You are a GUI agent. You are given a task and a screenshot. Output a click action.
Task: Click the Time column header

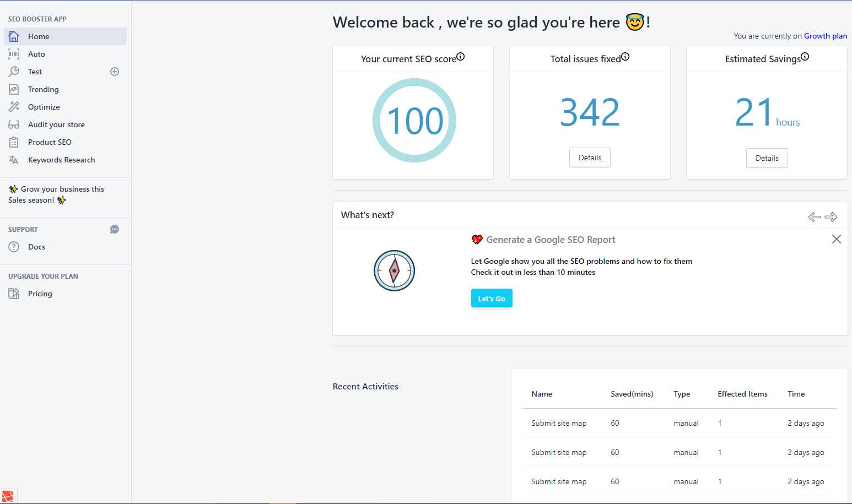[796, 394]
